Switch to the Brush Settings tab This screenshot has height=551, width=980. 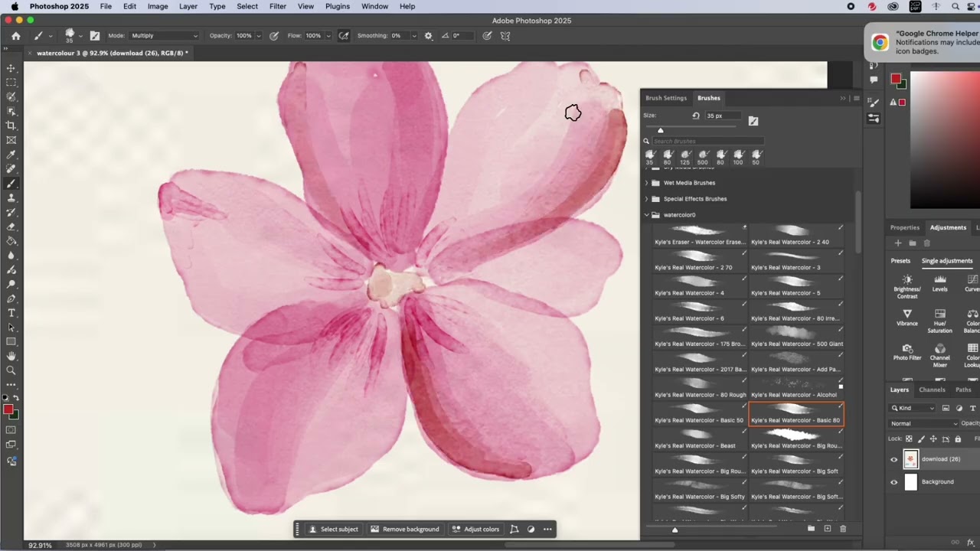pyautogui.click(x=666, y=98)
